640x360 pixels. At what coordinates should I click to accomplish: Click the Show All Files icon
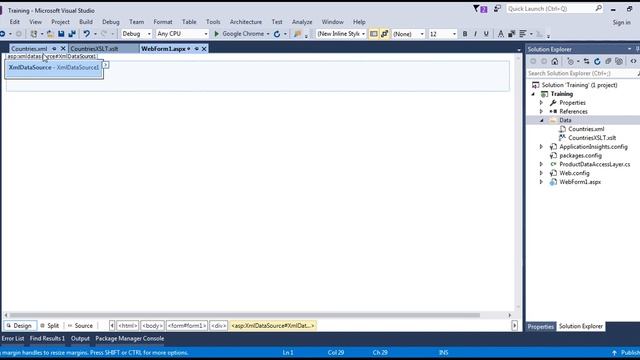tap(619, 61)
